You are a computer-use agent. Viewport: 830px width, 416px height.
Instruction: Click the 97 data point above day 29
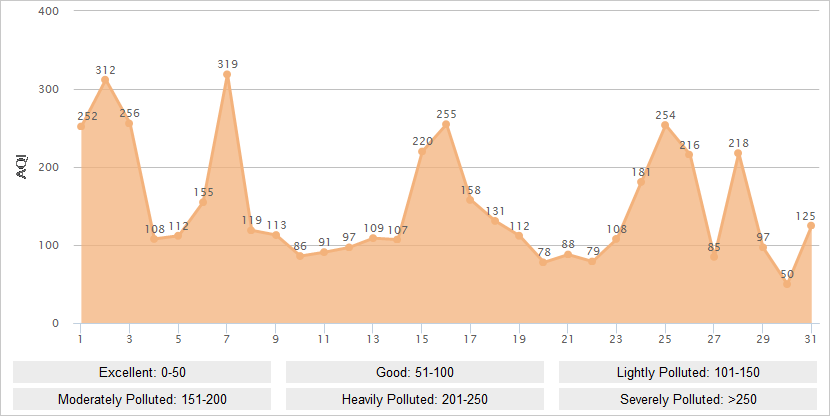pos(763,247)
